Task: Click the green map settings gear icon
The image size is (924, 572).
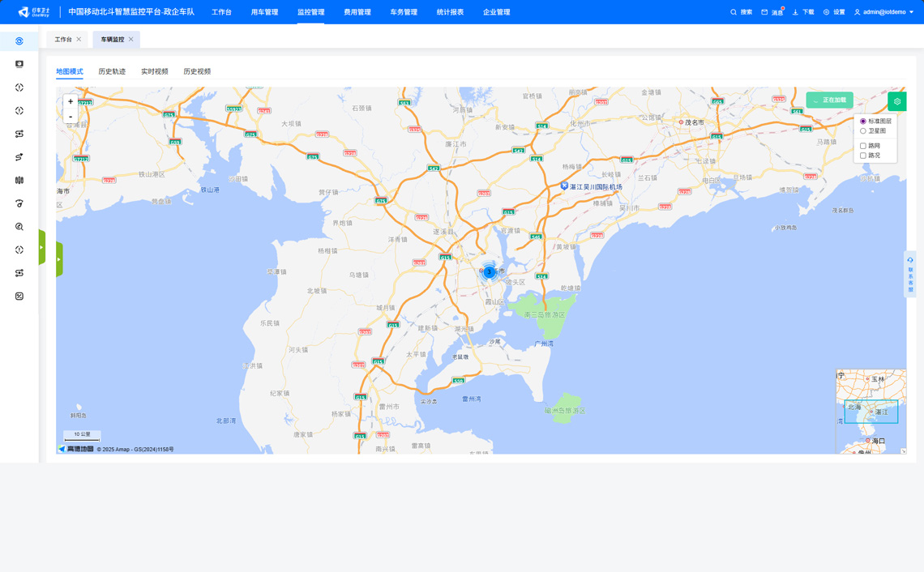Action: 896,101
